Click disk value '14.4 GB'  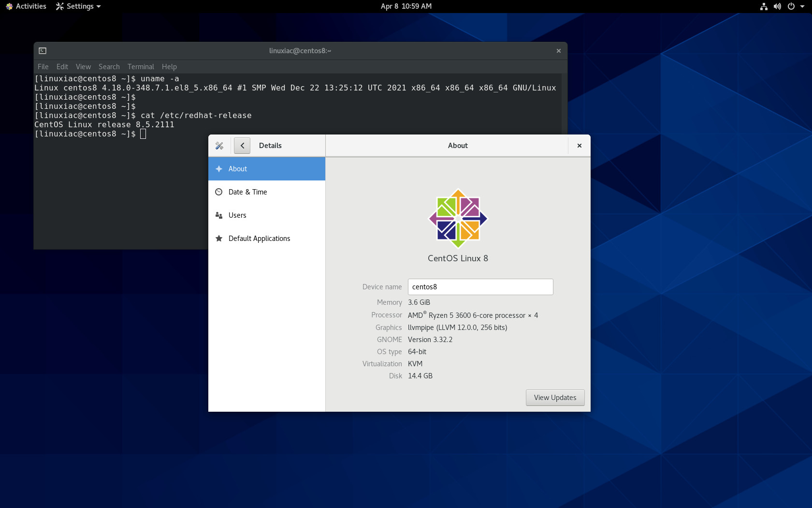coord(420,376)
